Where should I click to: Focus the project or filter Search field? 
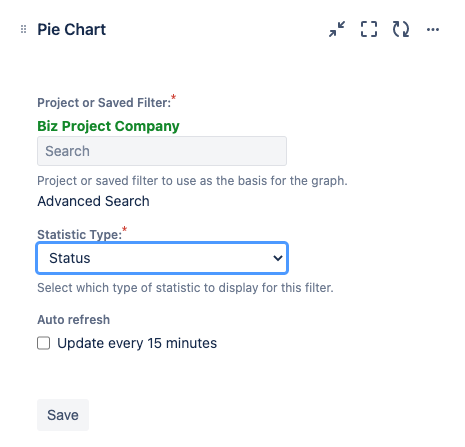click(x=162, y=151)
